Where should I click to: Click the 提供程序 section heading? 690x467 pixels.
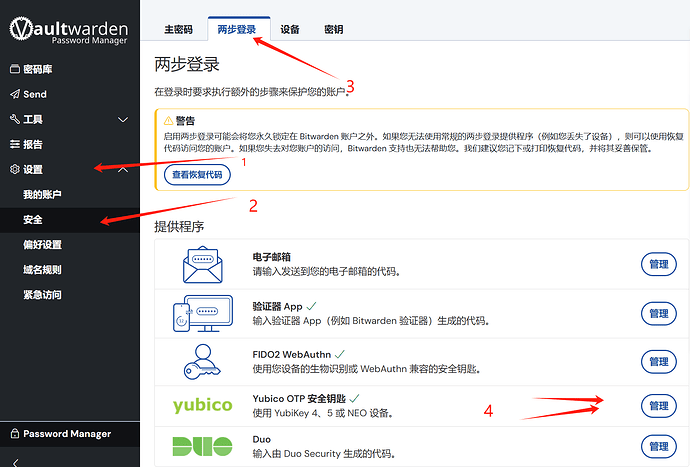(179, 227)
